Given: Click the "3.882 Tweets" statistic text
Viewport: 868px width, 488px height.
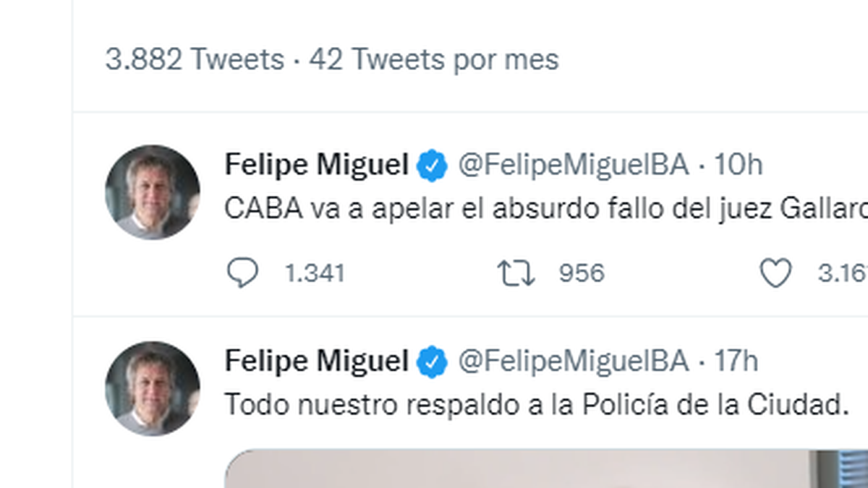Looking at the screenshot, I should [195, 59].
